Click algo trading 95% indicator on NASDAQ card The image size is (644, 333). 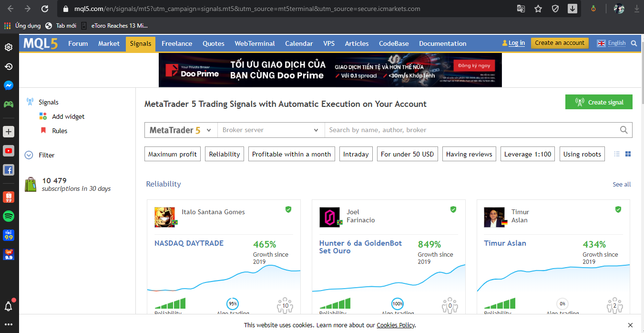[233, 303]
